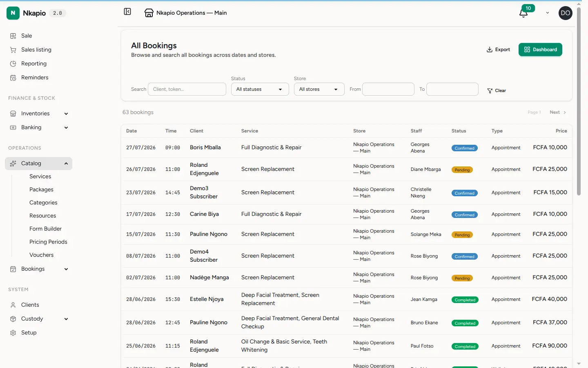This screenshot has width=588, height=368.
Task: Open the All statuses dropdown
Action: (260, 89)
